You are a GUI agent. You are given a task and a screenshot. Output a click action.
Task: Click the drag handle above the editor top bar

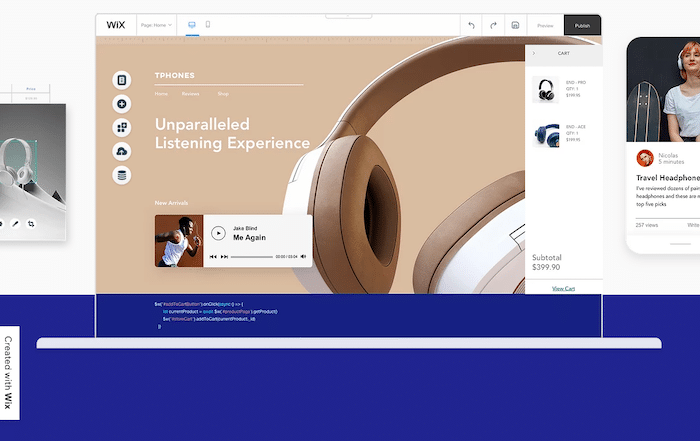(x=349, y=17)
